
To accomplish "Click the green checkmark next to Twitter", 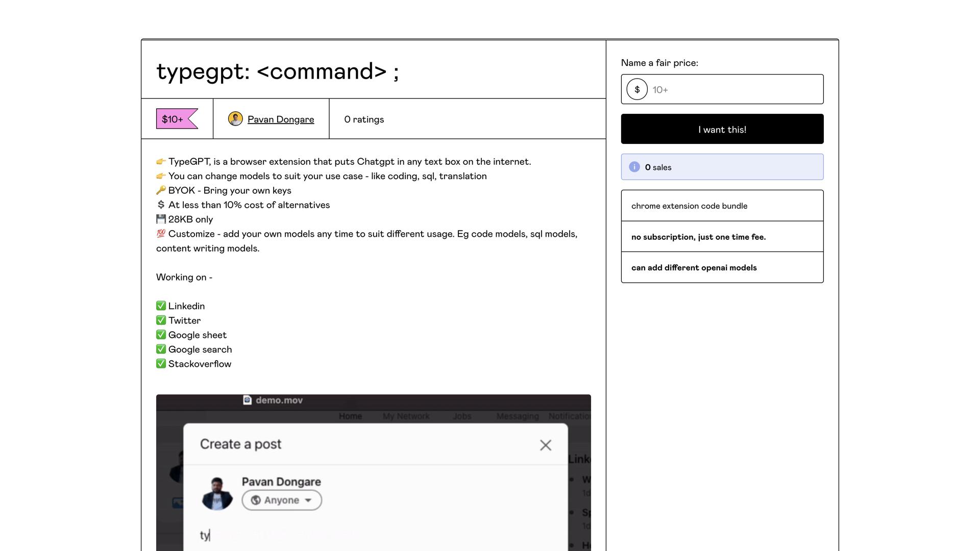I will coord(161,320).
